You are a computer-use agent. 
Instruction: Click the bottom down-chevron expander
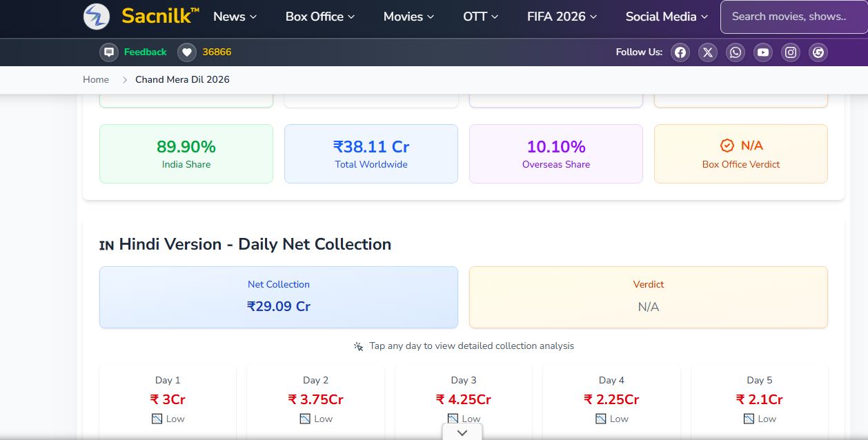(462, 432)
